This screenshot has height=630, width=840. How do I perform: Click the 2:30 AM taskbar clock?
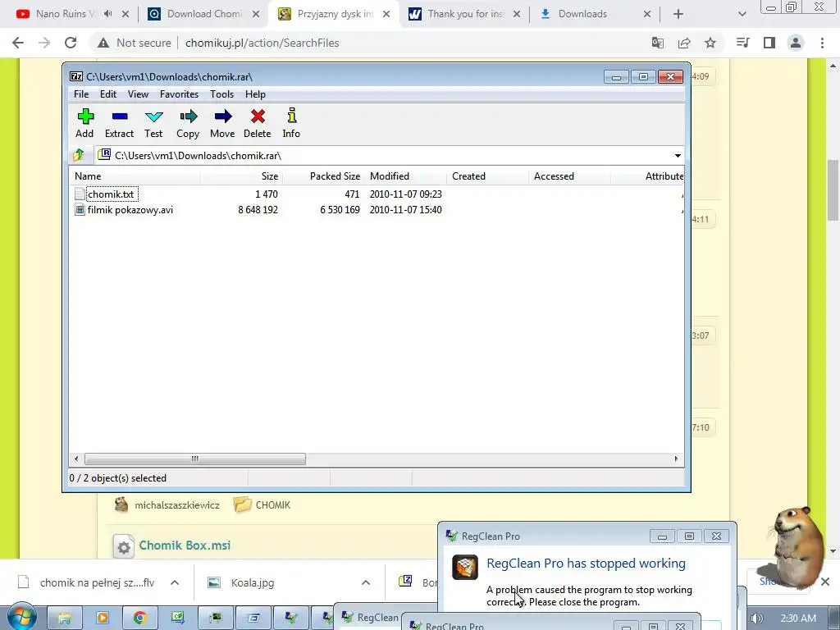[x=798, y=619]
